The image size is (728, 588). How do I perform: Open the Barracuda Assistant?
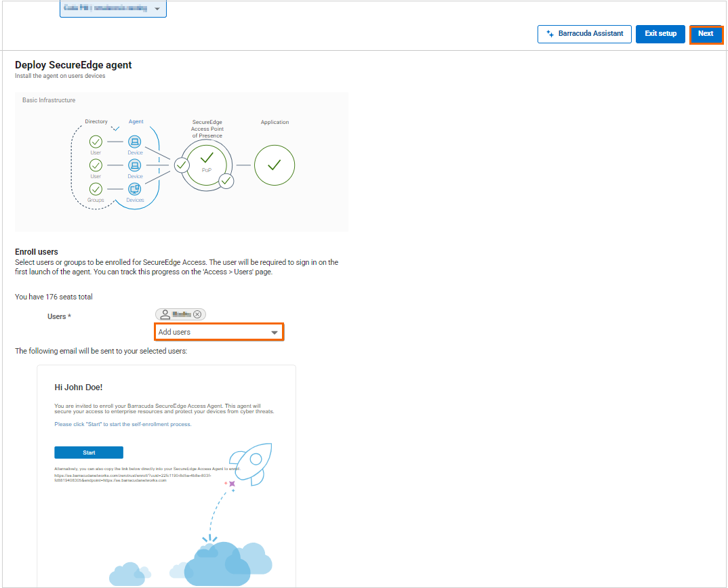[584, 34]
